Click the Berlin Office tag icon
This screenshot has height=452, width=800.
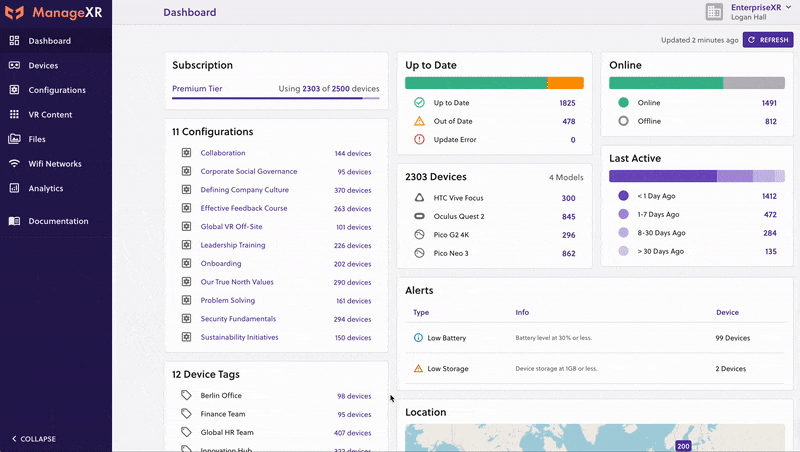(x=186, y=395)
